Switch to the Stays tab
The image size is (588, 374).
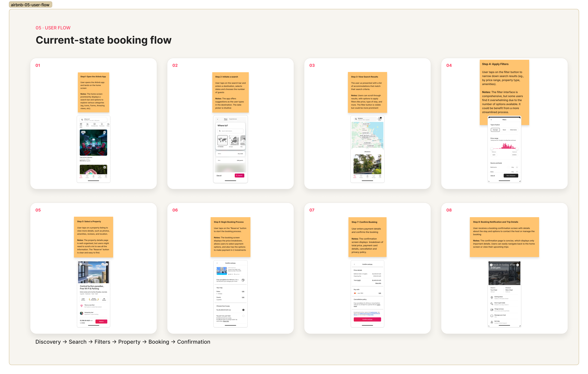point(226,119)
